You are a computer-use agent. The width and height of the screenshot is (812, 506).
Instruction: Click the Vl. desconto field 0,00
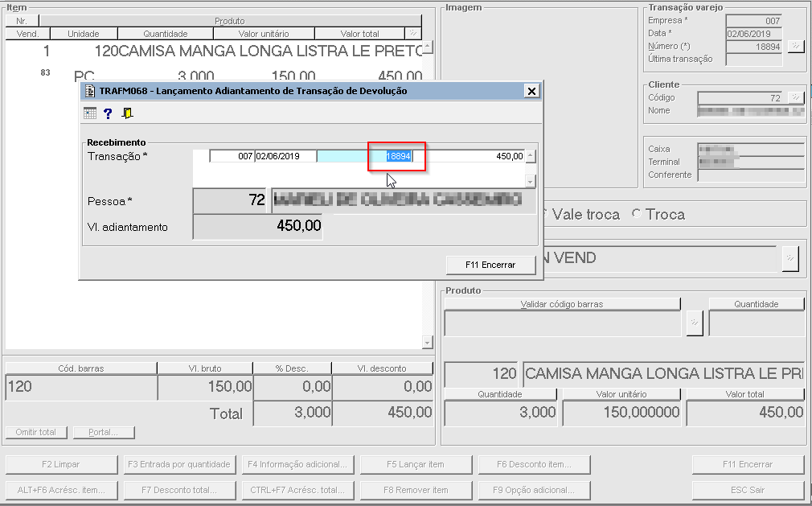pos(383,387)
